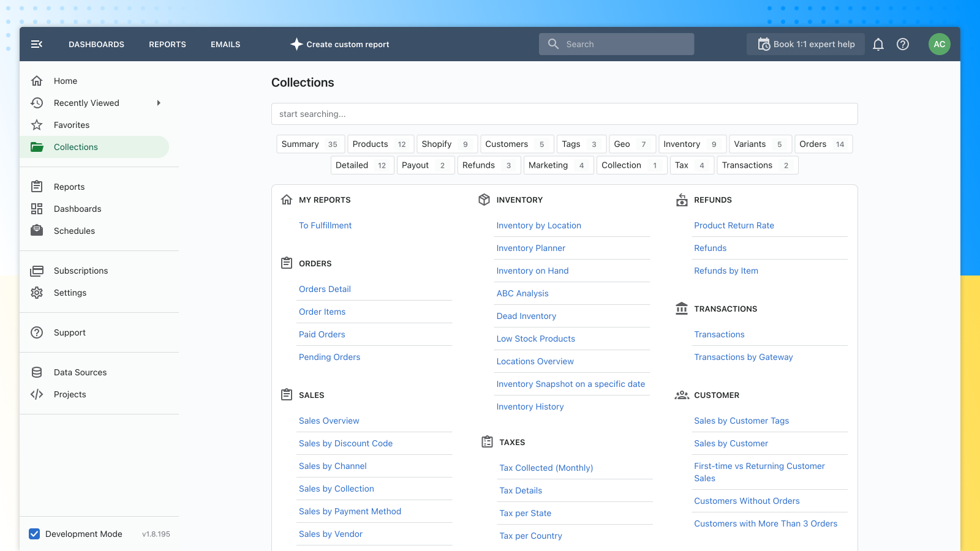Open the REPORTS menu in the top bar
The image size is (980, 551).
(x=167, y=44)
